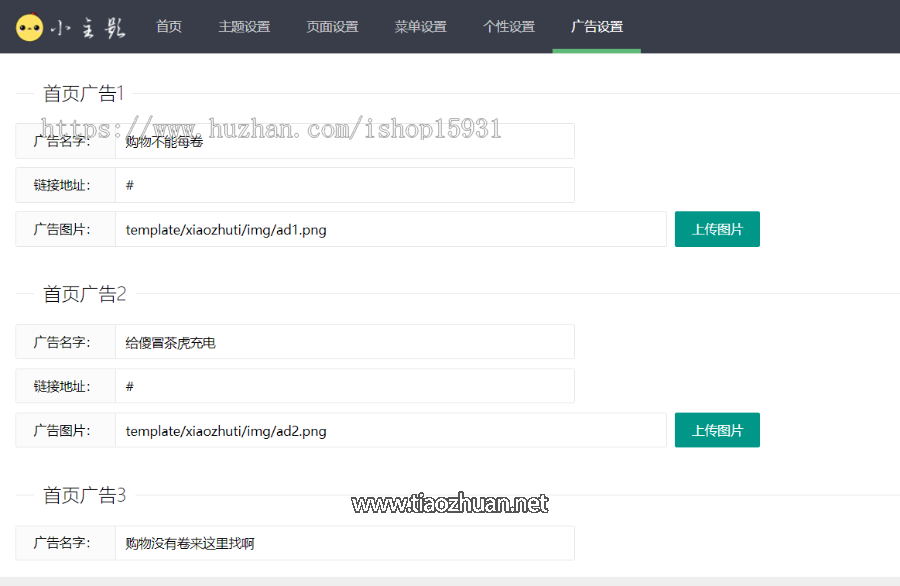Select the active 广告设置 tab
Image resolution: width=900 pixels, height=586 pixels.
[596, 27]
